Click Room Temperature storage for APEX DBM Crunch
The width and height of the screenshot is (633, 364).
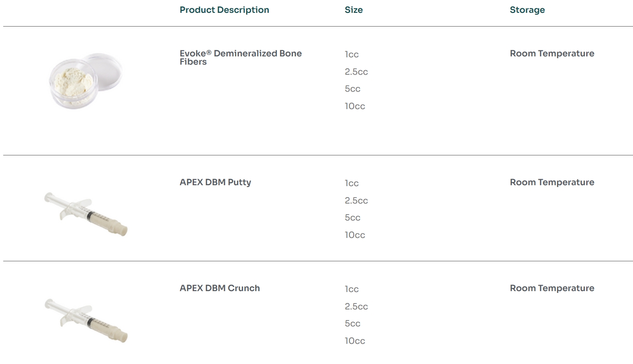(552, 288)
